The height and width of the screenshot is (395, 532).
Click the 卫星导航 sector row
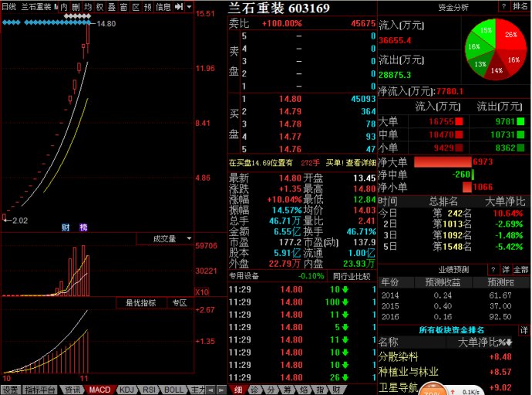[454, 387]
